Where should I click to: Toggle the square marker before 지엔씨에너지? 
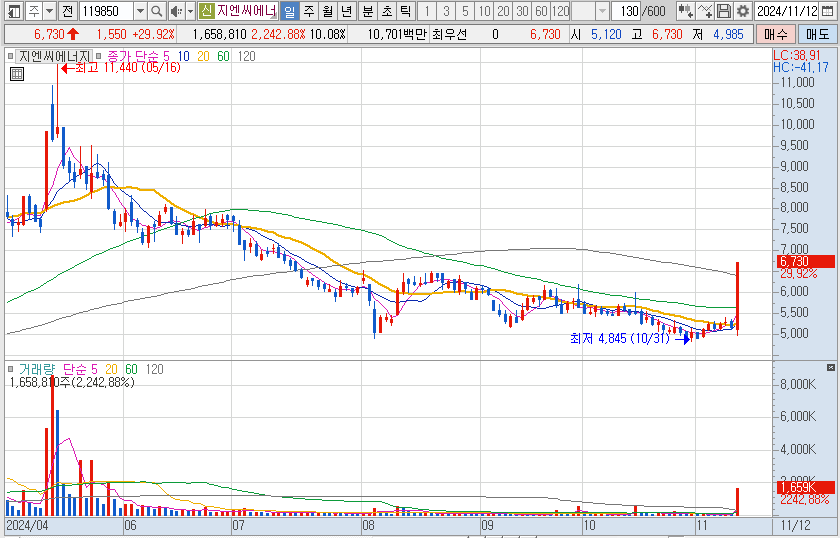(x=10, y=56)
